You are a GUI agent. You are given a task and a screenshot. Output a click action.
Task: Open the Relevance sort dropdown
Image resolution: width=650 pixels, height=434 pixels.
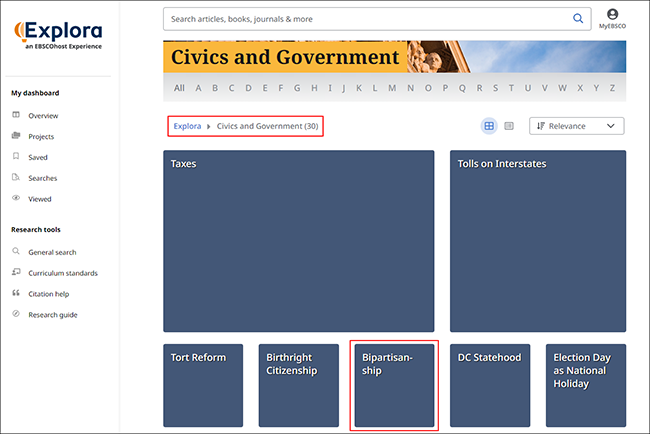click(x=576, y=126)
